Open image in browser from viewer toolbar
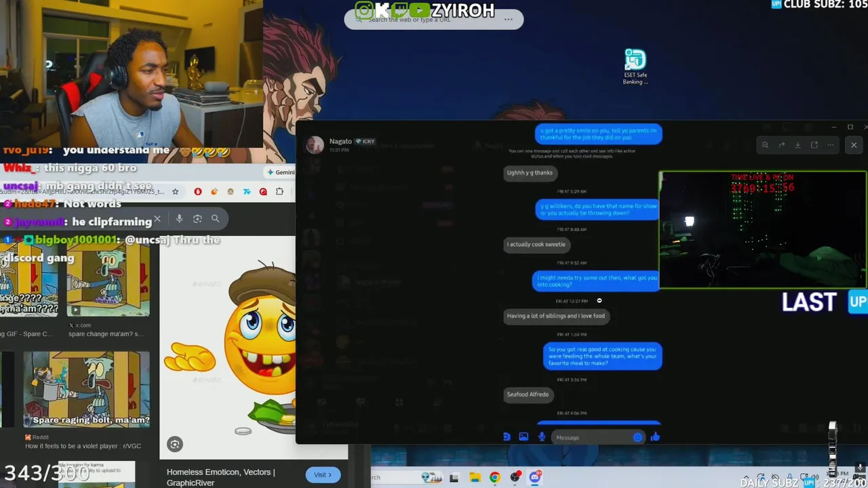This screenshot has width=868, height=488. pos(814,145)
